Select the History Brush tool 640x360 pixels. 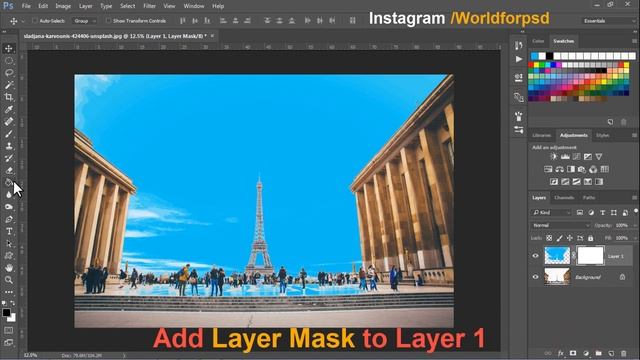coord(9,158)
